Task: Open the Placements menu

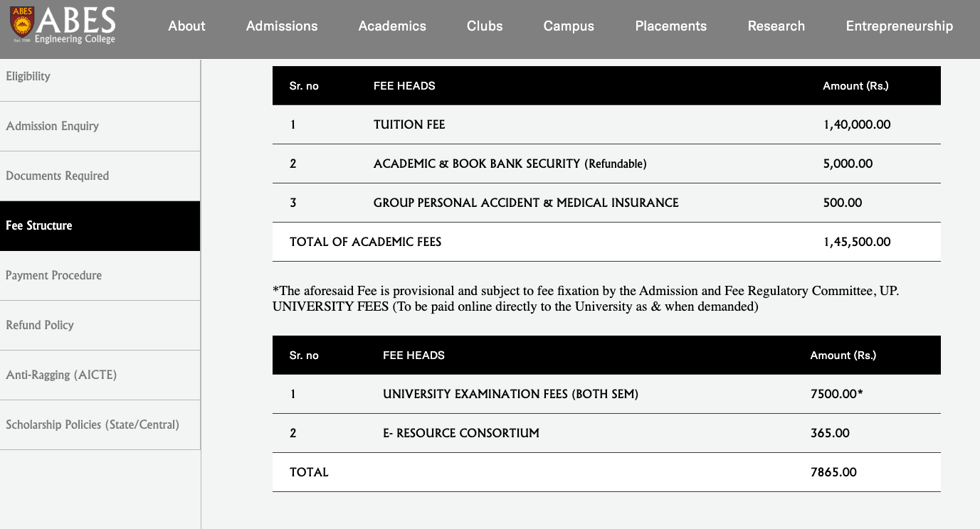Action: coord(670,26)
